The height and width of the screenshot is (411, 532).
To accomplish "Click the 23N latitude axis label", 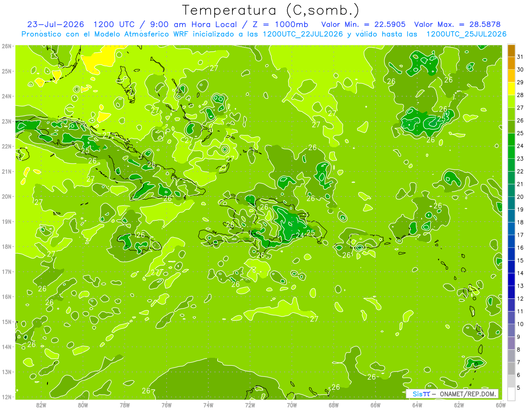I will point(6,121).
